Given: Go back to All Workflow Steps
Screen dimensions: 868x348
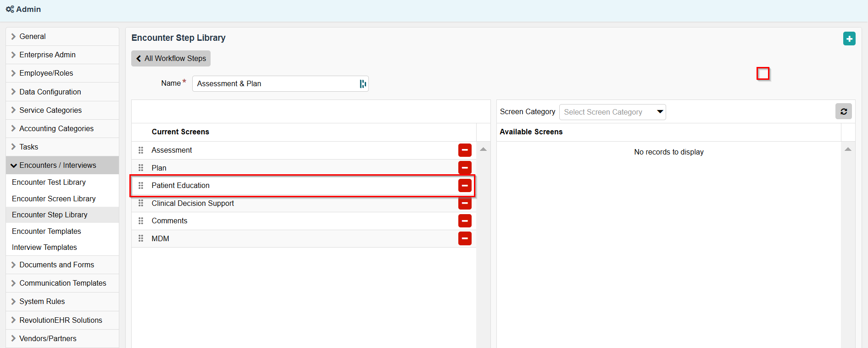Looking at the screenshot, I should click(x=171, y=58).
